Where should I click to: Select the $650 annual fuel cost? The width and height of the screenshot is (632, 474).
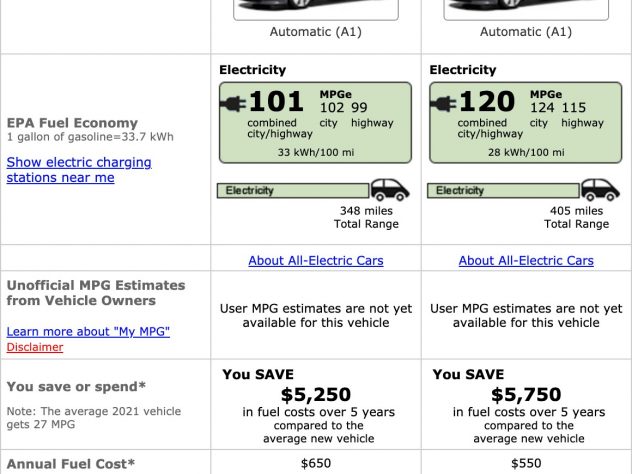[316, 463]
